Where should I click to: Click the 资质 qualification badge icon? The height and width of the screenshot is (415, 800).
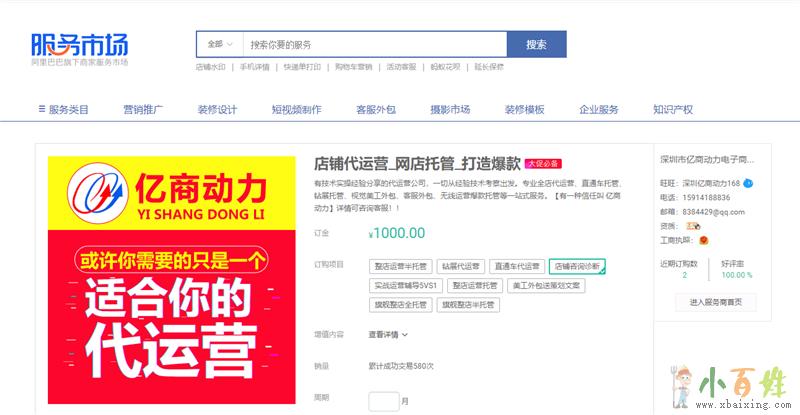click(693, 226)
